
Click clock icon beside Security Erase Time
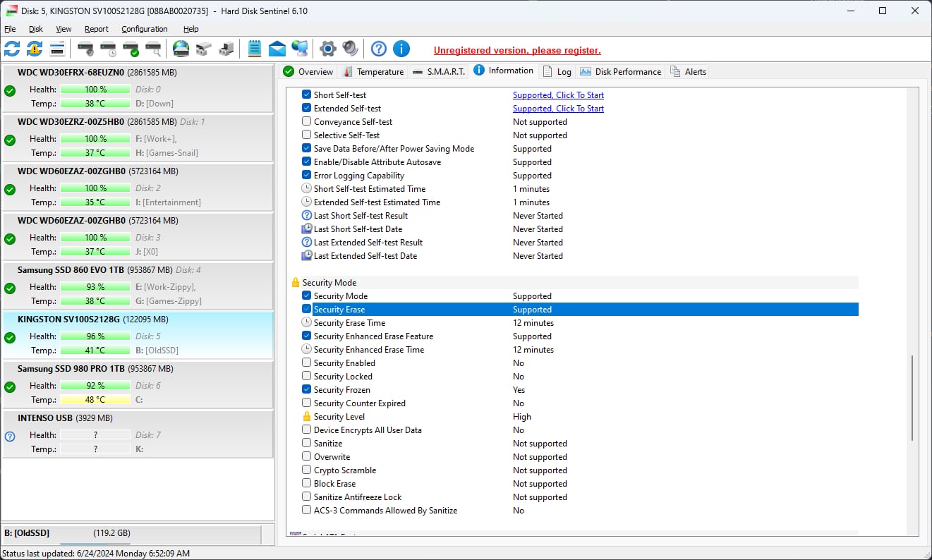pos(306,323)
